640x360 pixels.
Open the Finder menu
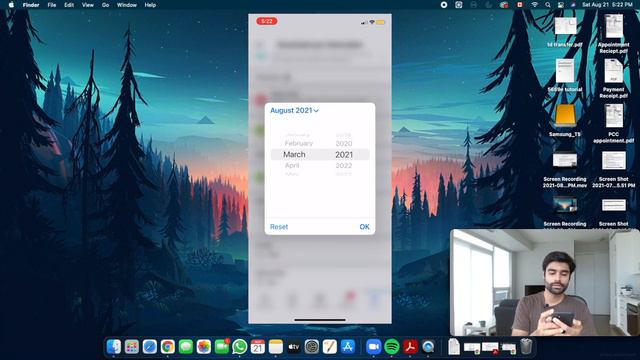31,5
